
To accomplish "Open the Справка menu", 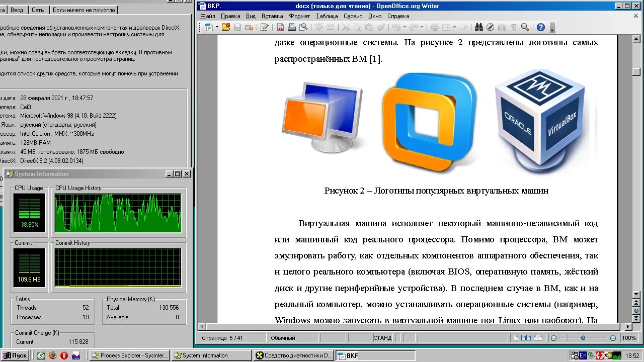I will (x=398, y=16).
